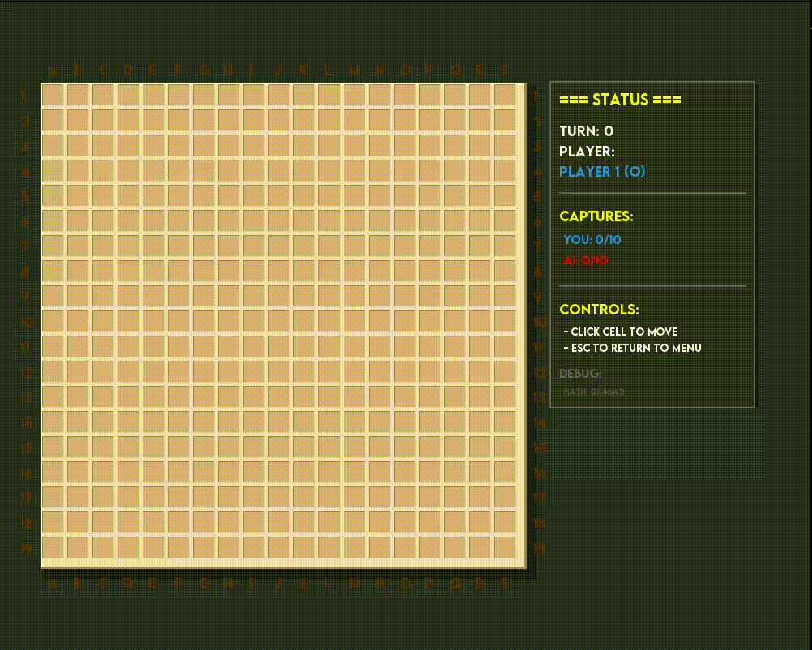Place a stone on cell P4

coord(430,170)
